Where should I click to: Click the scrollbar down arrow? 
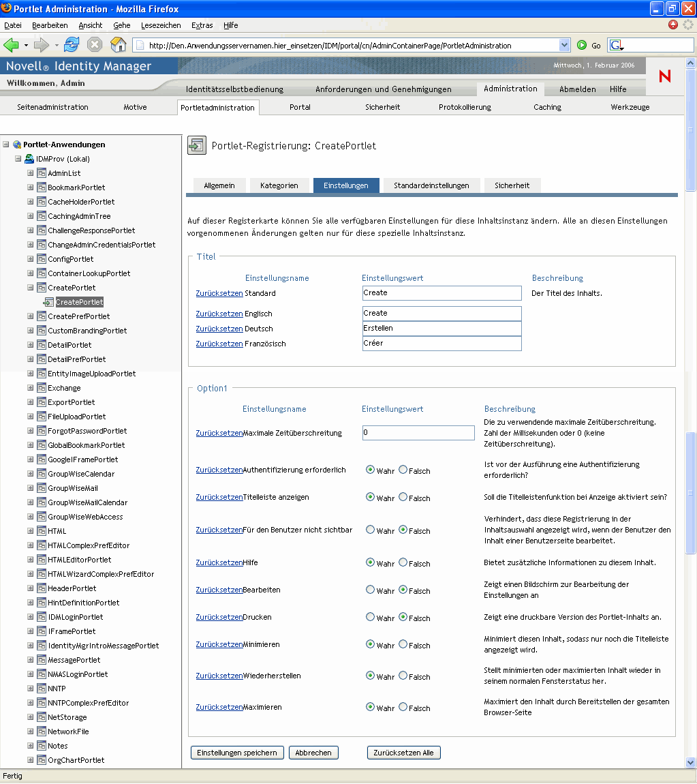tap(691, 762)
